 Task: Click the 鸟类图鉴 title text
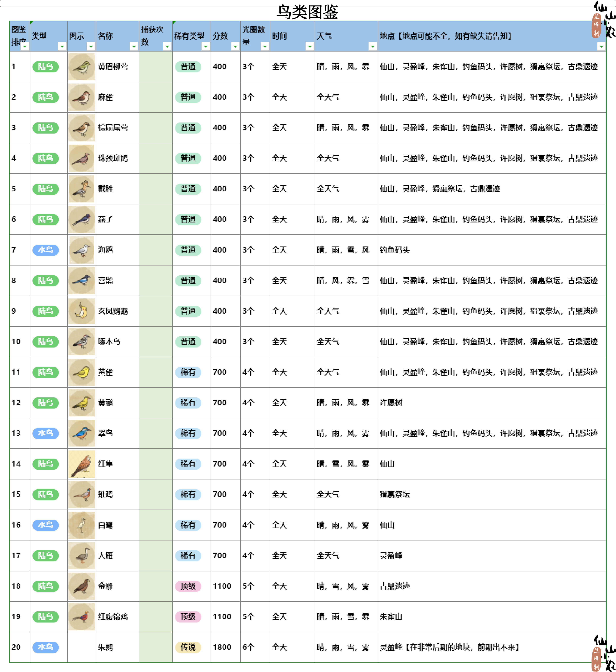[307, 12]
